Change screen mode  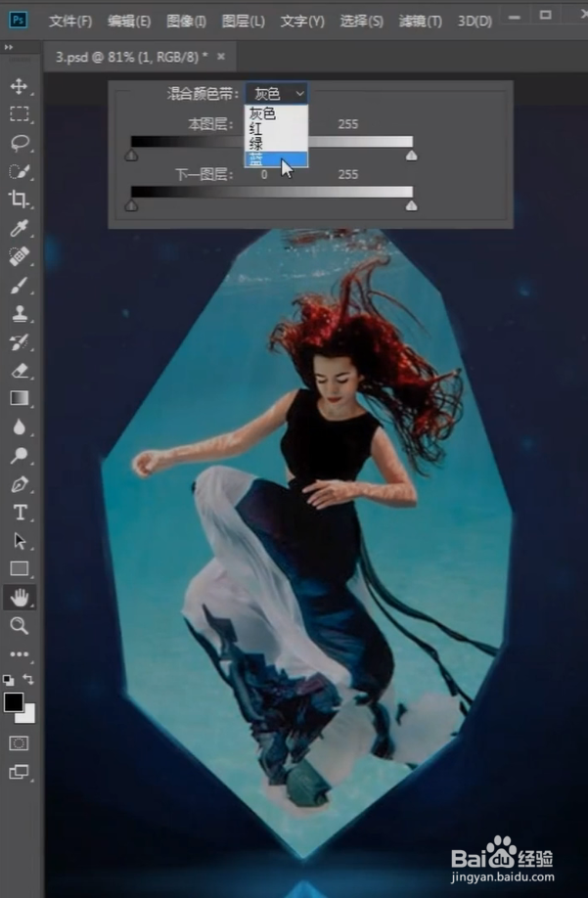(19, 772)
